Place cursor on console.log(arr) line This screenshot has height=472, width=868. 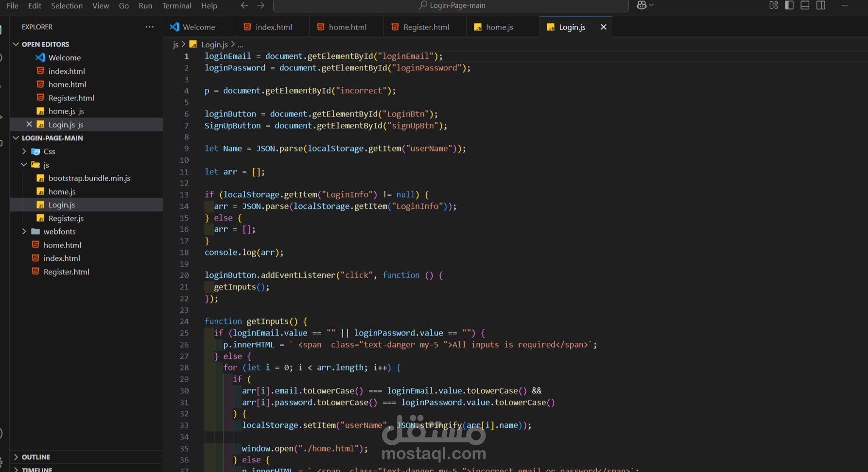[244, 253]
